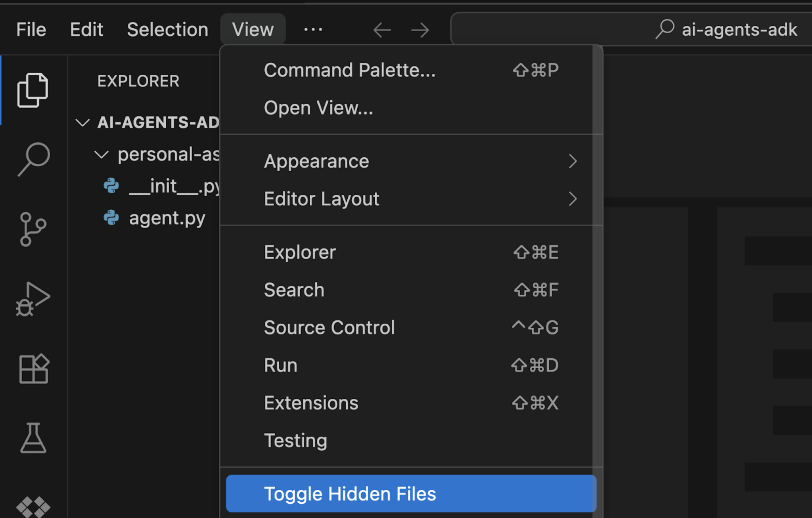
Task: Click the Toggle Hidden Files menu entry
Action: (x=411, y=493)
